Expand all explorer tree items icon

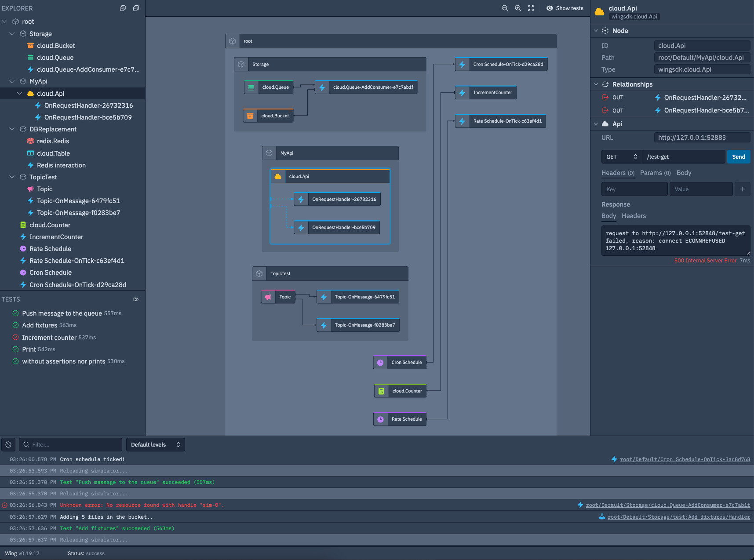click(x=123, y=8)
